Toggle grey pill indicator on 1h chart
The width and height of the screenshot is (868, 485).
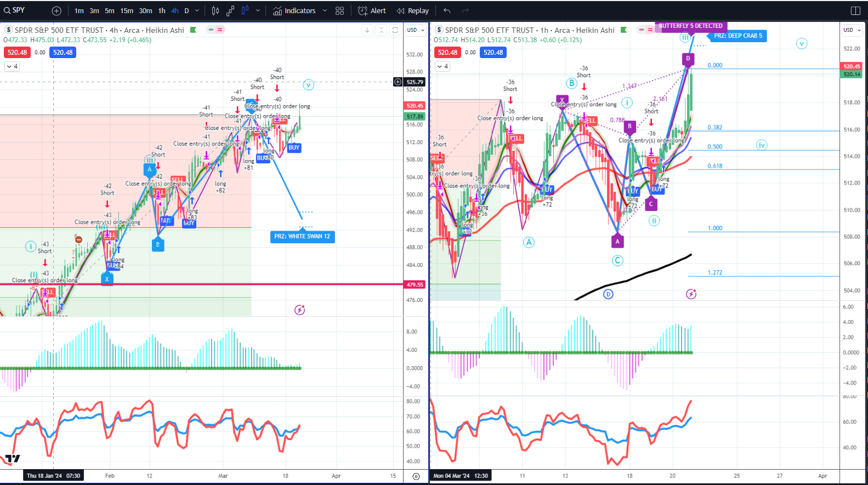[642, 30]
